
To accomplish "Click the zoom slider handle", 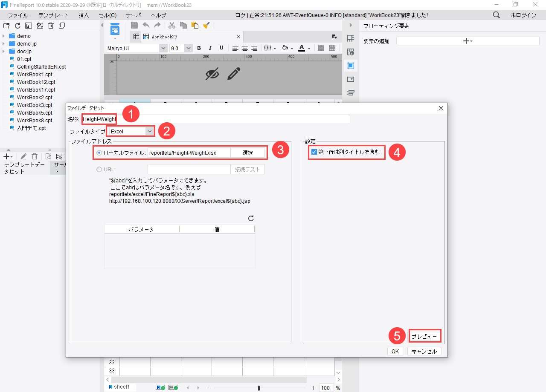I will tap(259, 388).
